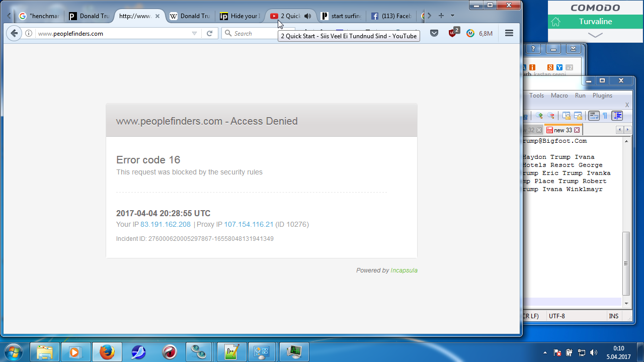Select the new 33 document tab
The image size is (644, 362).
[x=562, y=130]
